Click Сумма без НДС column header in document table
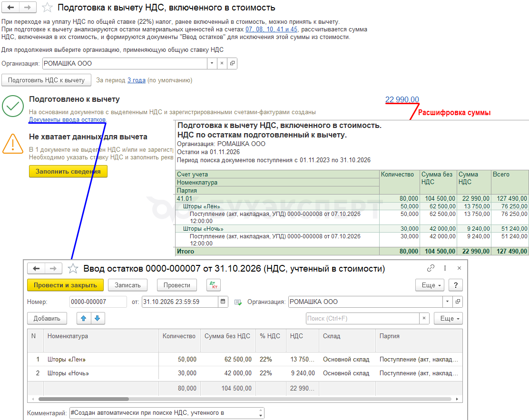The height and width of the screenshot is (420, 529). [228, 341]
